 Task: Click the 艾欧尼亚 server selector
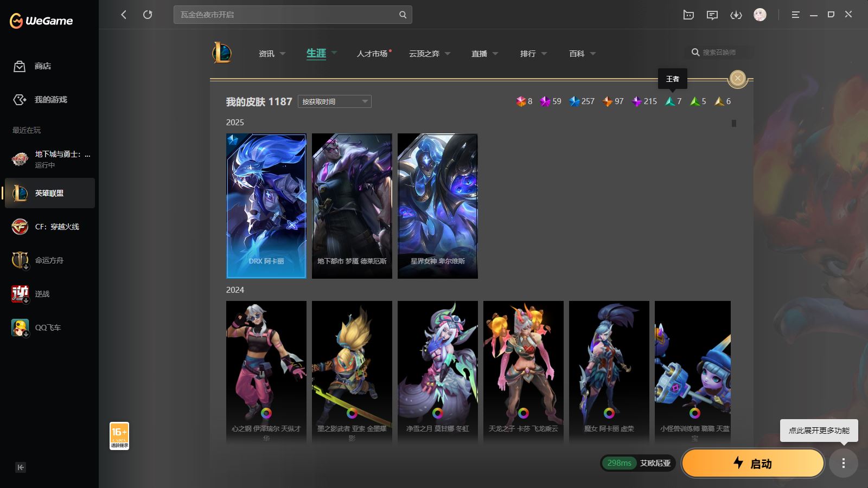655,463
